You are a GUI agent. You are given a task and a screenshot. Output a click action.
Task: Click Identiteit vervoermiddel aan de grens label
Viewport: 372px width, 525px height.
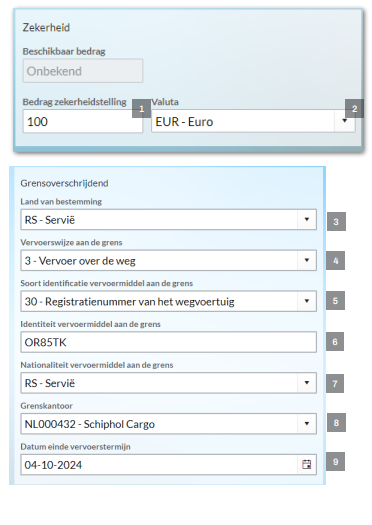tap(90, 324)
